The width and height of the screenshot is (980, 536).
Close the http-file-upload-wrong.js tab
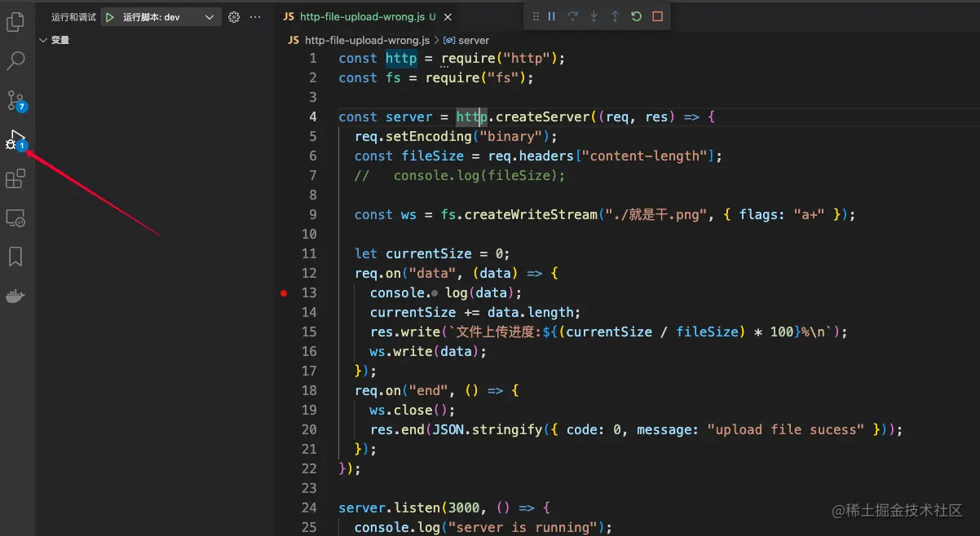coord(448,16)
